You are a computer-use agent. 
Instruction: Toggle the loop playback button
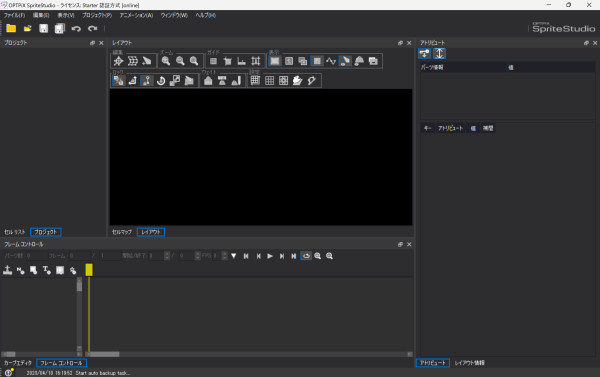coord(306,256)
